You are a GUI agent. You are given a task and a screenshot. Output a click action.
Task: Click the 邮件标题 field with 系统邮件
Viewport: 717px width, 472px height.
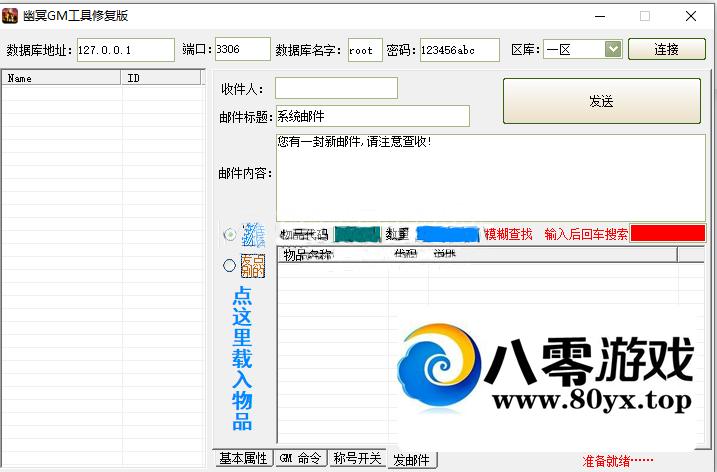[x=373, y=116]
